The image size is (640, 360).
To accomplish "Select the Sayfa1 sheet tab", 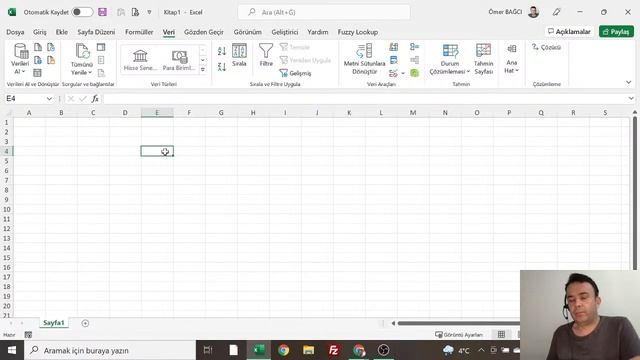I will (x=53, y=322).
